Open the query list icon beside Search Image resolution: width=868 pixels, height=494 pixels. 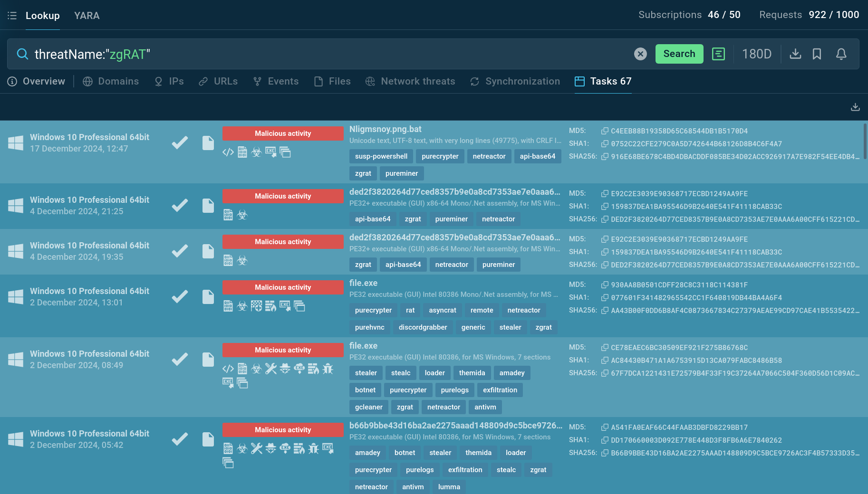coord(718,54)
